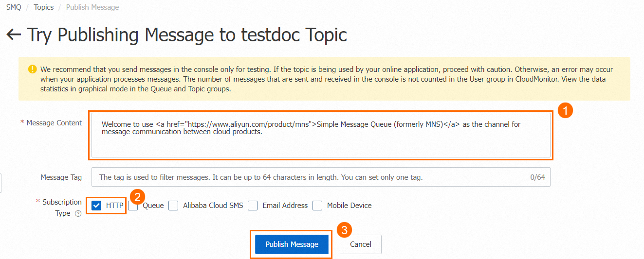The image size is (644, 259).
Task: Click the 0/64 character counter
Action: (537, 177)
